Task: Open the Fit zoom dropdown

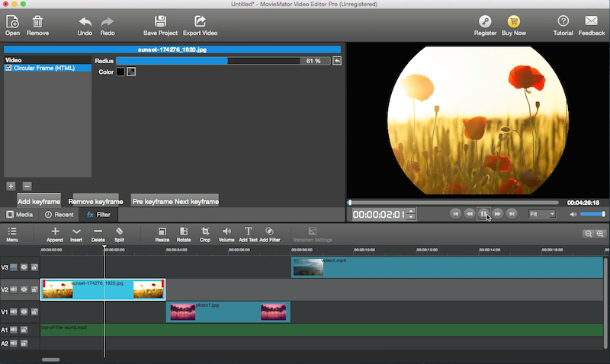Action: pos(542,215)
